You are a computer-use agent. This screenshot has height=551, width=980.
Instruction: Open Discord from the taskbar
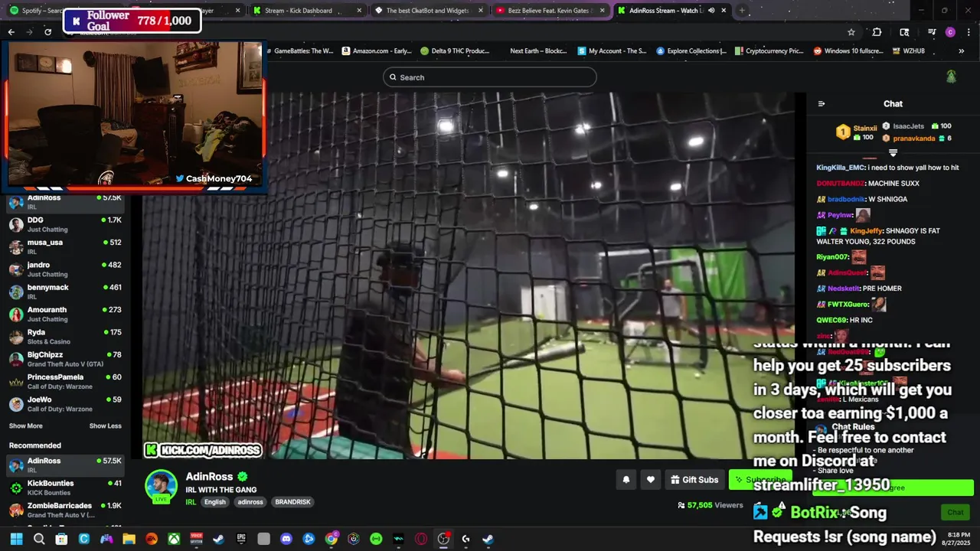286,539
